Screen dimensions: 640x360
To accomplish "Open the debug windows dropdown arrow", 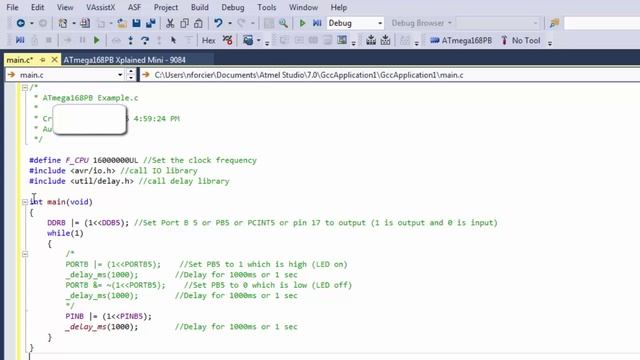I will (258, 40).
